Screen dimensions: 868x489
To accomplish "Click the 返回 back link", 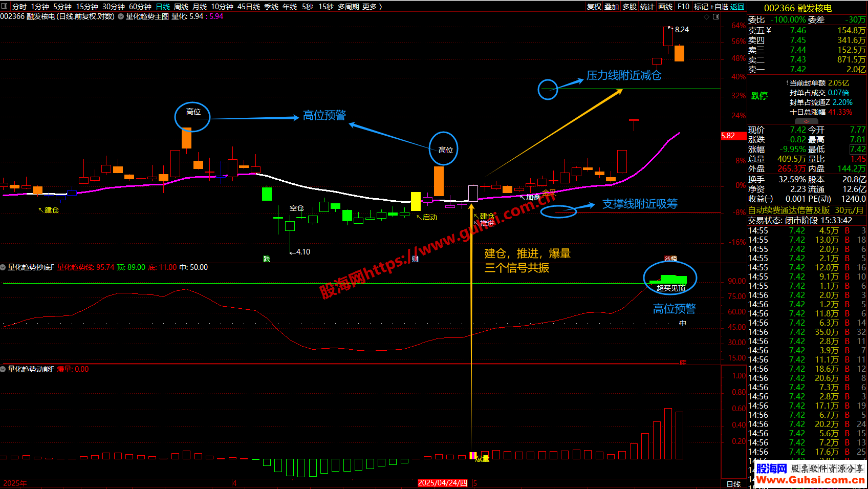I will (x=737, y=7).
